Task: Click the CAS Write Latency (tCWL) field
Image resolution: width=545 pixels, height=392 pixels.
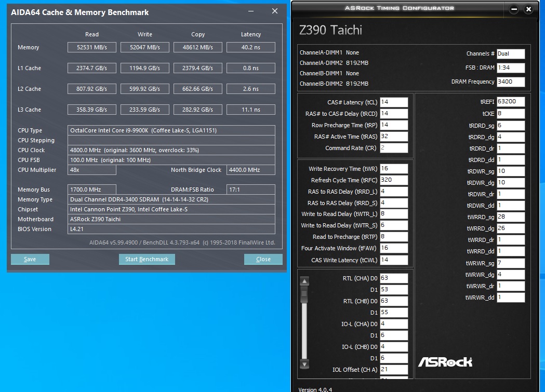Action: pos(394,260)
